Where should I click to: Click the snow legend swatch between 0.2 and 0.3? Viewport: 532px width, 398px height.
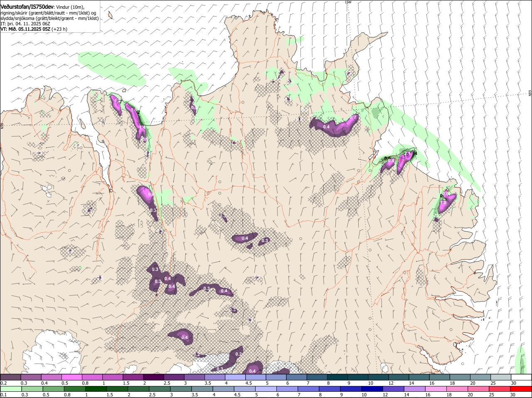pos(10,377)
